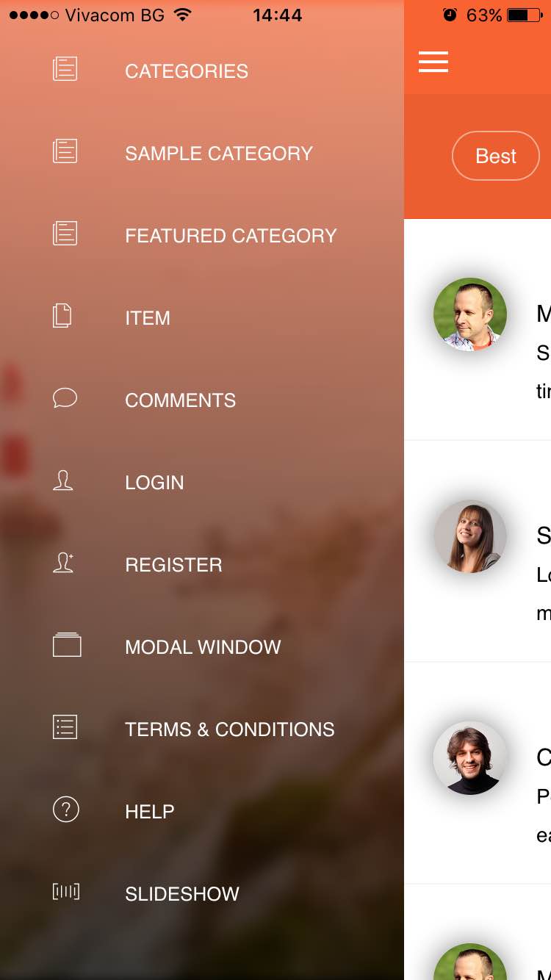Click the Featured Category list icon
The image size is (551, 980).
65,234
